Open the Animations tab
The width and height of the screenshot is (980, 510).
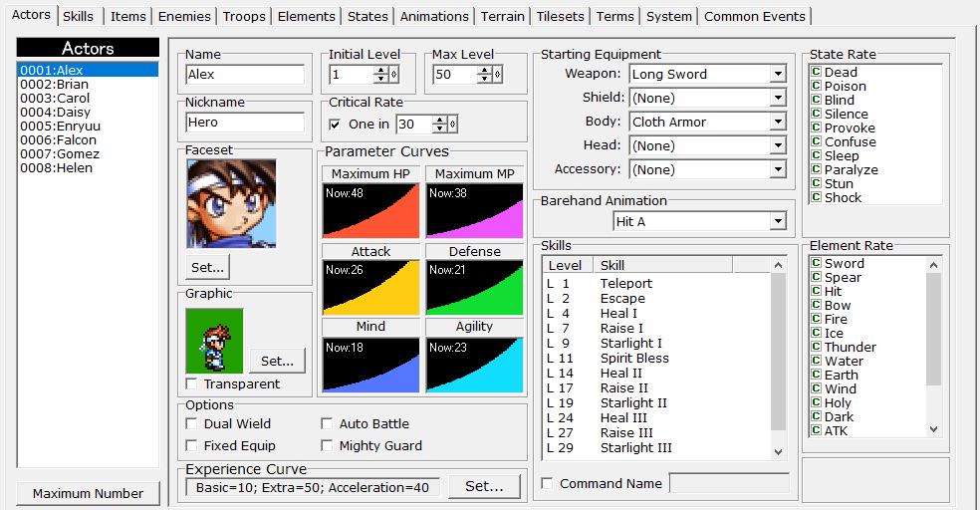(x=434, y=16)
